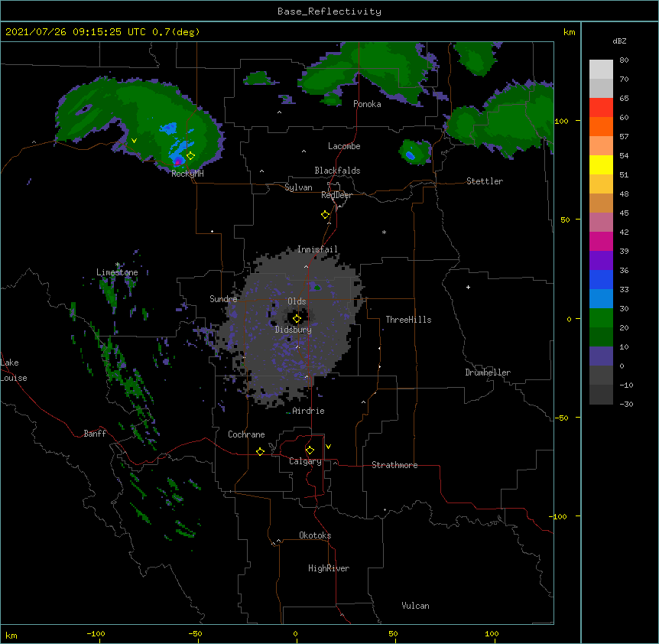The image size is (659, 644).
Task: Click the dBZ legend heading
Action: [619, 41]
